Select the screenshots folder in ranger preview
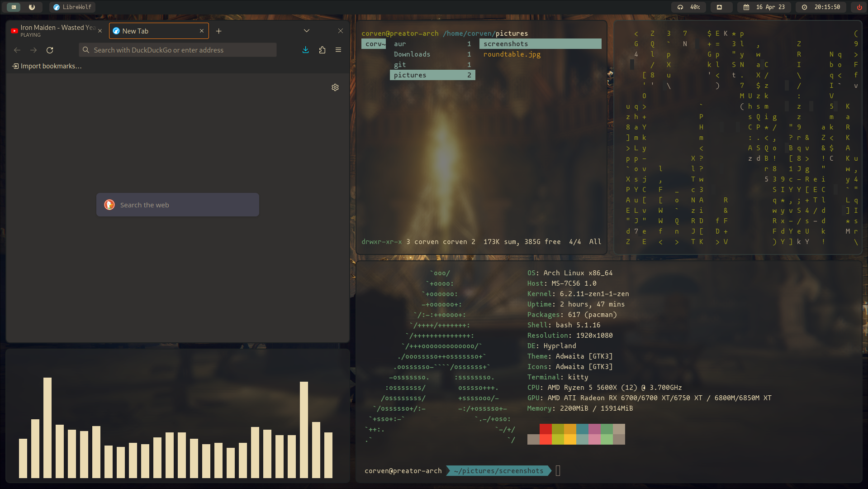Image resolution: width=868 pixels, height=489 pixels. [541, 44]
